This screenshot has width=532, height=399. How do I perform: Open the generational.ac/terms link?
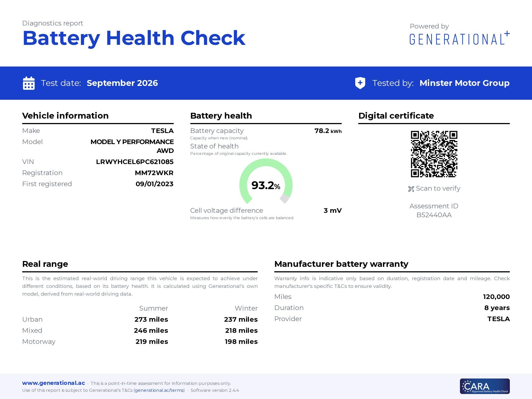159,390
